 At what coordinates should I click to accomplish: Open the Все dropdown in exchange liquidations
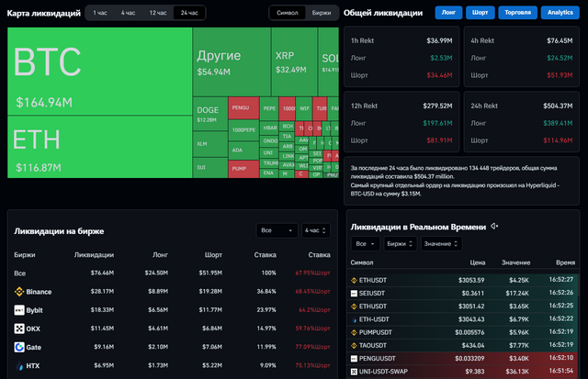(277, 230)
